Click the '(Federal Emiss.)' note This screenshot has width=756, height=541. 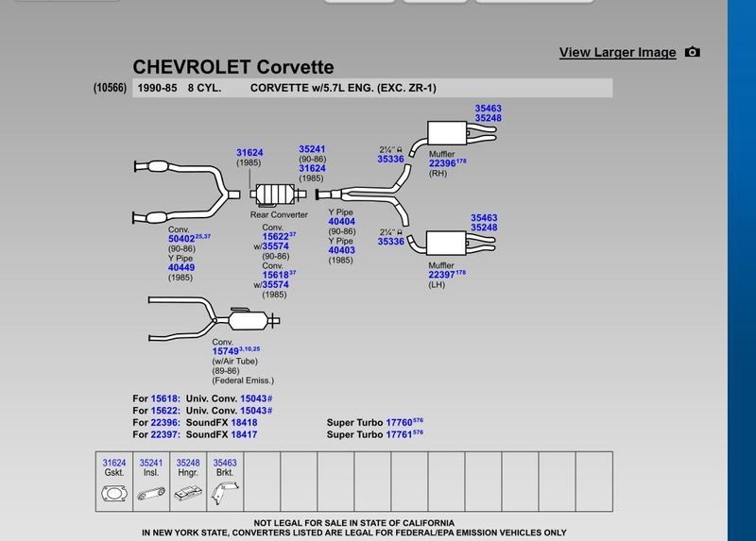pos(243,380)
